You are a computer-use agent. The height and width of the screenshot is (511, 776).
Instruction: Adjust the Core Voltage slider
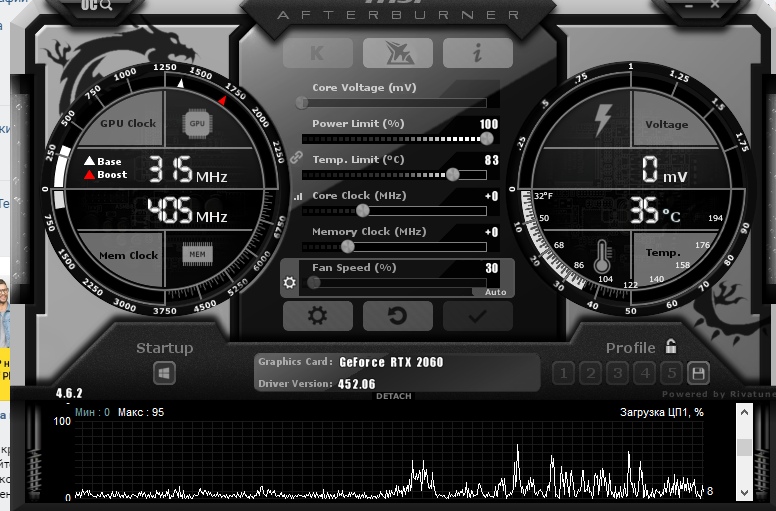tap(394, 103)
